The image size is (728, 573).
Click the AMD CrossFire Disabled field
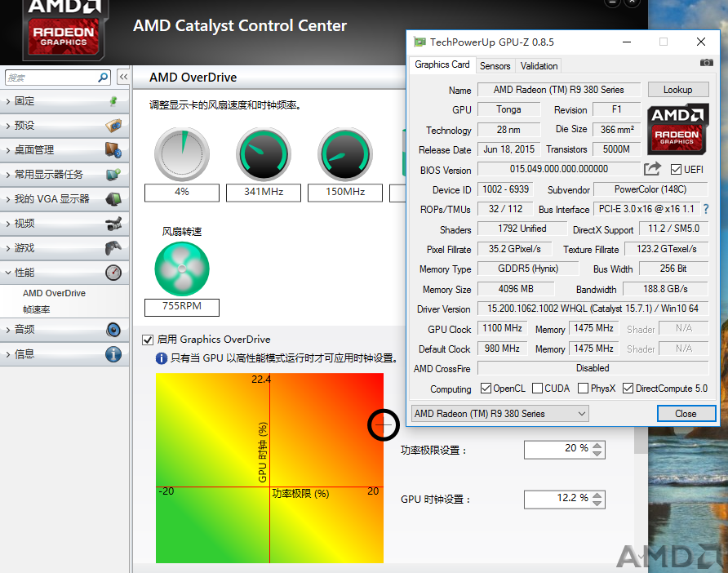tap(593, 368)
